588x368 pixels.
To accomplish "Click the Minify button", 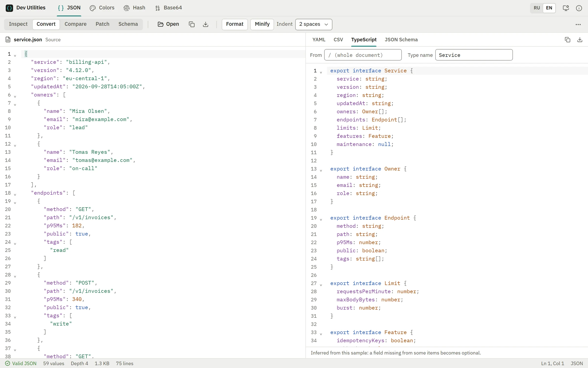I will click(262, 24).
